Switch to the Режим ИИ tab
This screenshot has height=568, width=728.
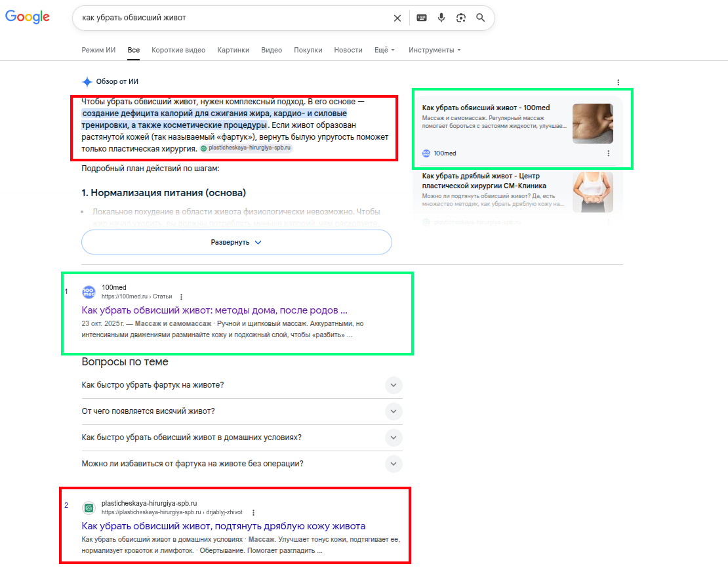[x=98, y=50]
